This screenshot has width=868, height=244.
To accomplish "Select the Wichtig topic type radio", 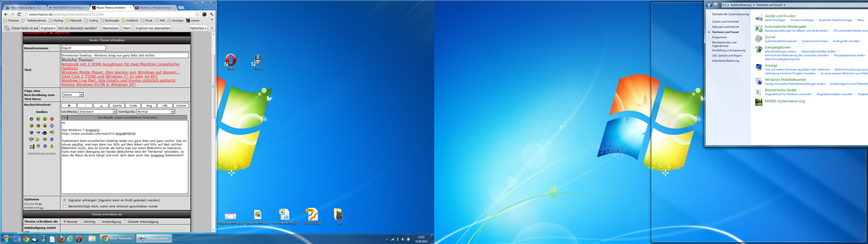I will [x=81, y=222].
